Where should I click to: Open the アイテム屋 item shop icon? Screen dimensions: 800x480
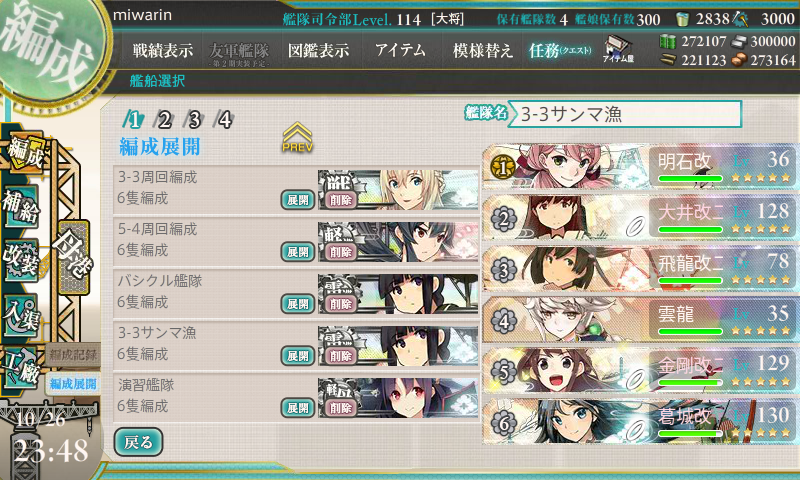pyautogui.click(x=618, y=49)
